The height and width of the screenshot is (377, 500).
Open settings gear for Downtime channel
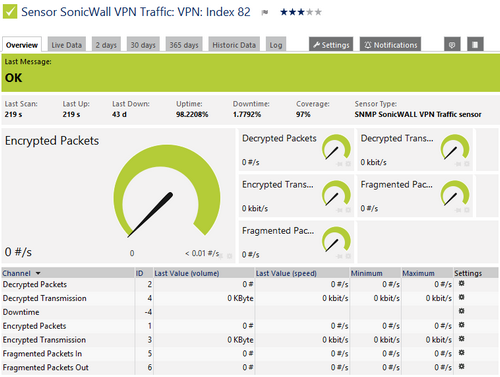tap(461, 311)
